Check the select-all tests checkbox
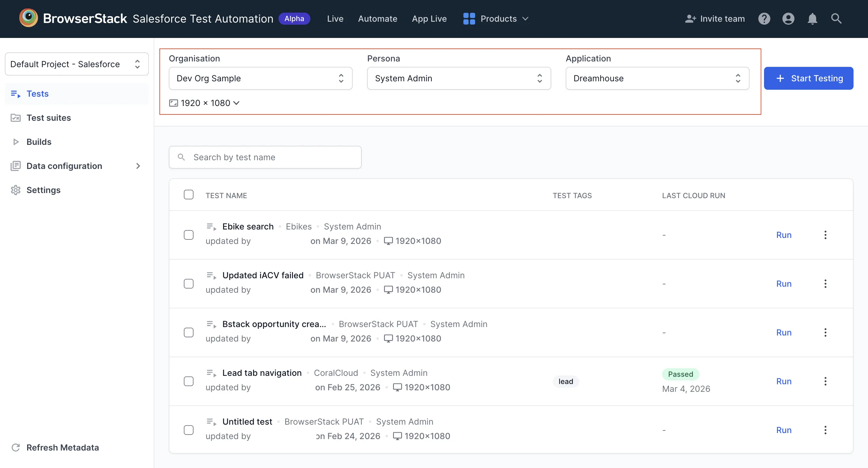Screen dimensions: 868x468 [x=188, y=195]
